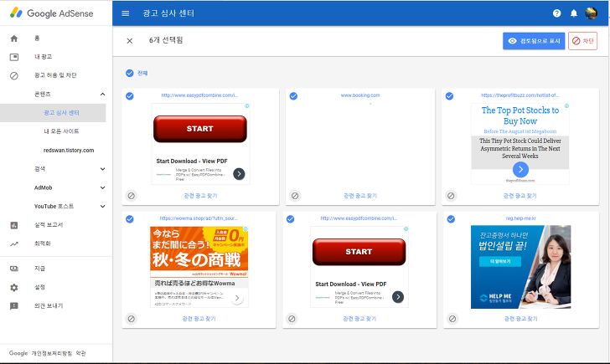
Task: Click the 6개 선택됨 selection count
Action: coord(166,40)
